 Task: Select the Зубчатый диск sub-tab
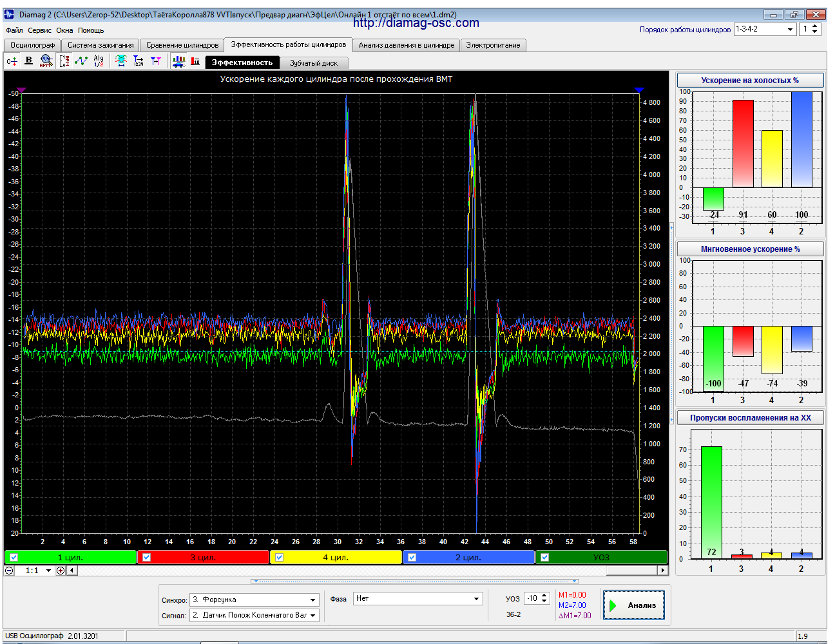coord(314,63)
